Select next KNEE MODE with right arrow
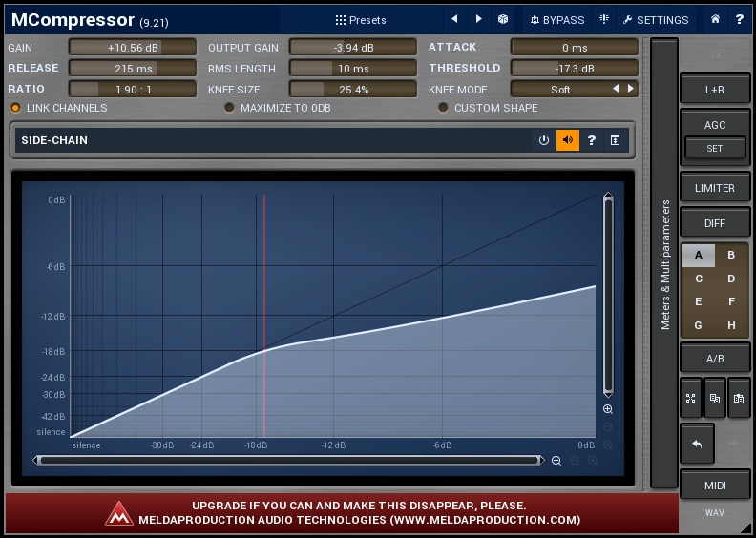The height and width of the screenshot is (538, 756). 630,89
